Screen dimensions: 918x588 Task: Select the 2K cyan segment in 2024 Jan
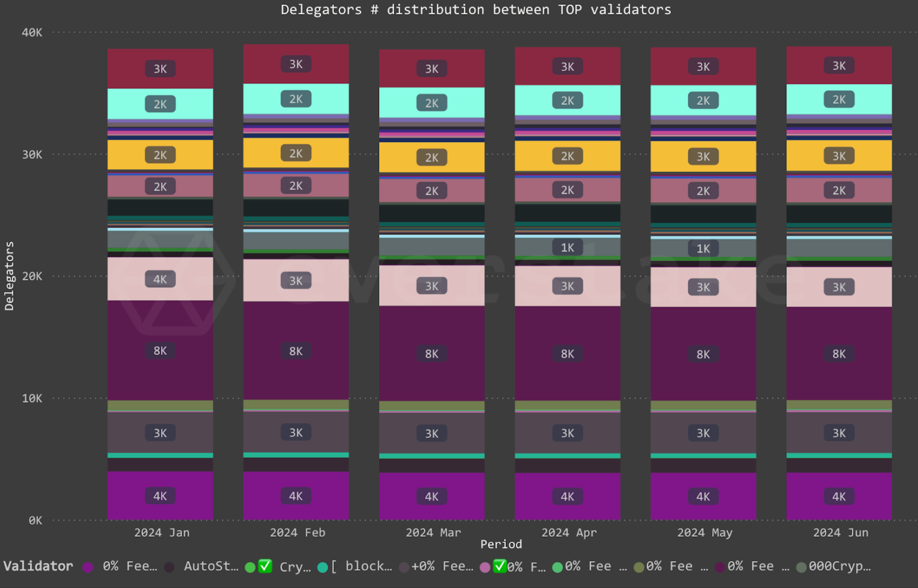(160, 104)
